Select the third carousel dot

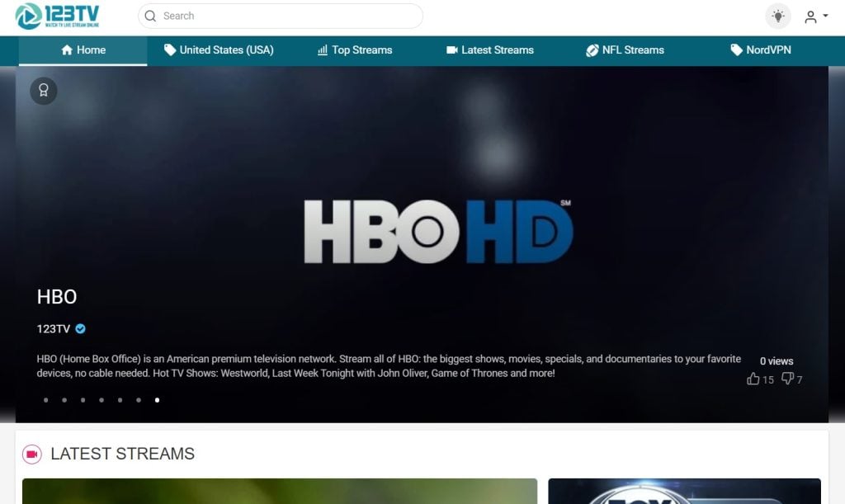(x=83, y=400)
